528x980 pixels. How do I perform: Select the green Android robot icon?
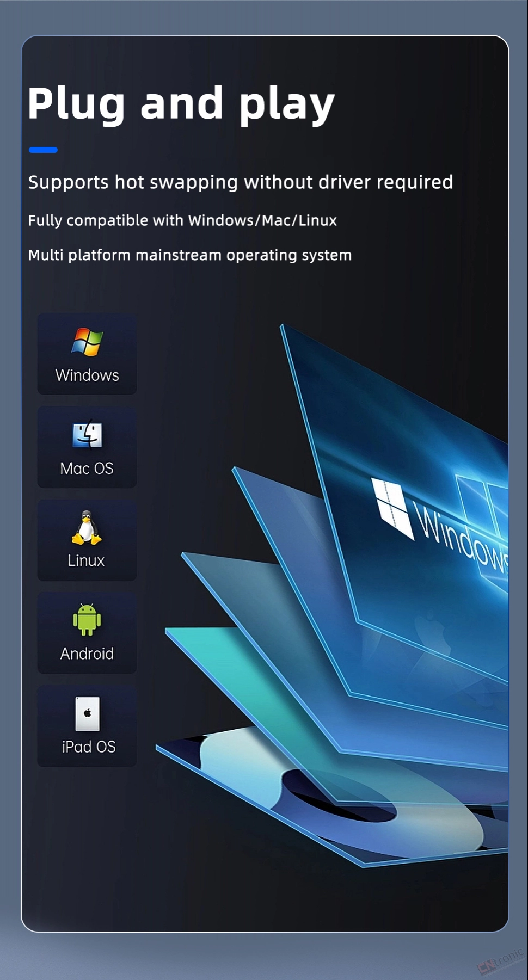coord(87,620)
